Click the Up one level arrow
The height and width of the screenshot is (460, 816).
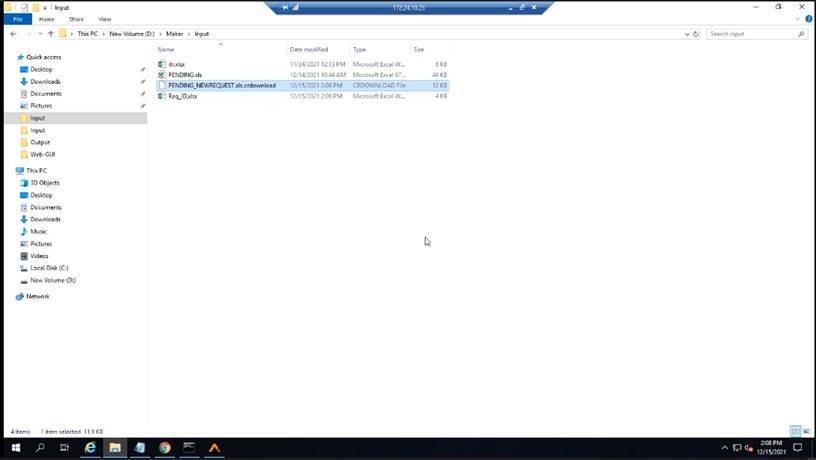click(50, 34)
